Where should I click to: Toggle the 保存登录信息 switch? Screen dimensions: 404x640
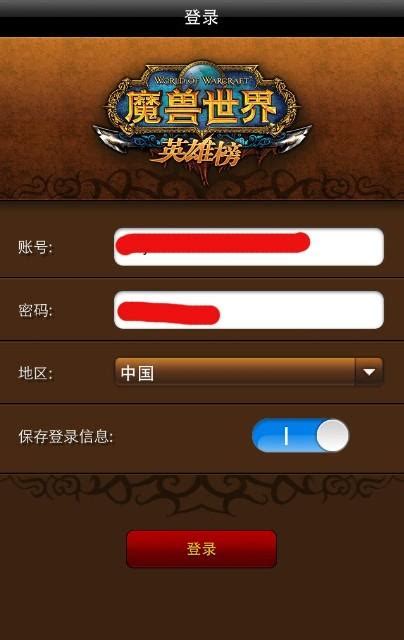(x=300, y=436)
